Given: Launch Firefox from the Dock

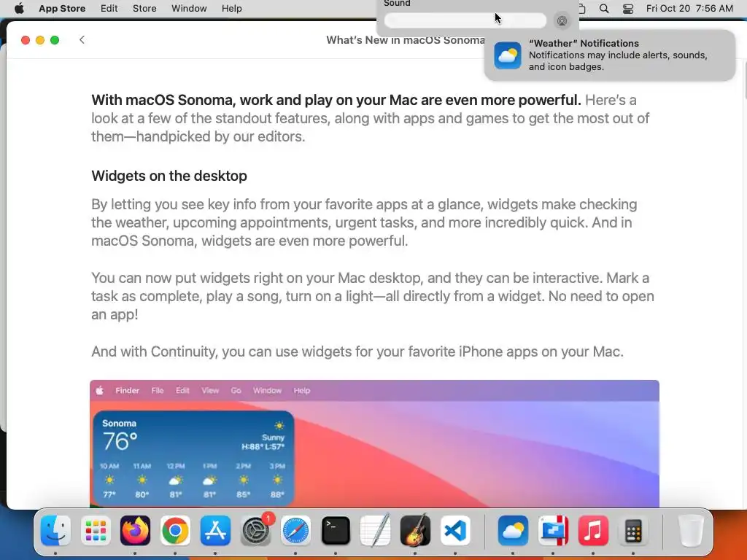Looking at the screenshot, I should [135, 531].
